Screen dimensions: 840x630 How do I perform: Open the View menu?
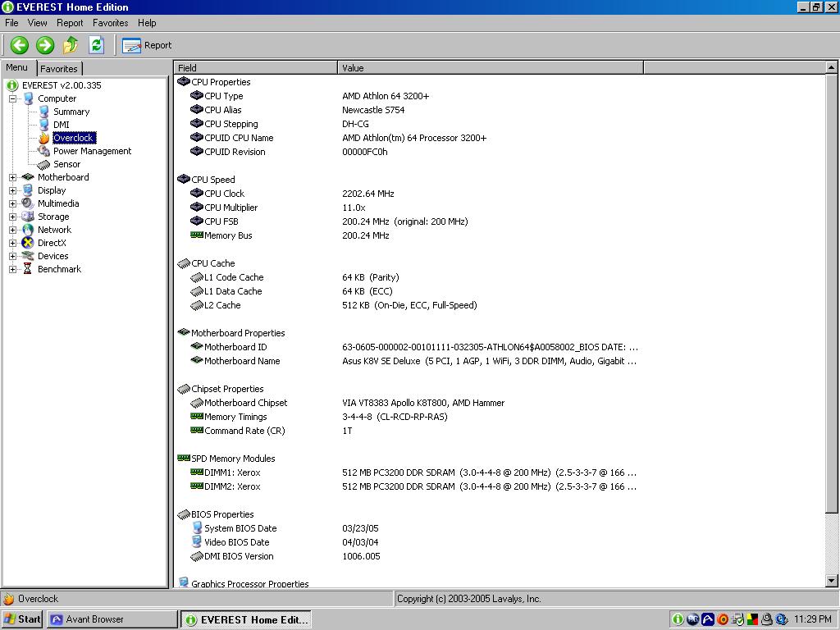[38, 22]
